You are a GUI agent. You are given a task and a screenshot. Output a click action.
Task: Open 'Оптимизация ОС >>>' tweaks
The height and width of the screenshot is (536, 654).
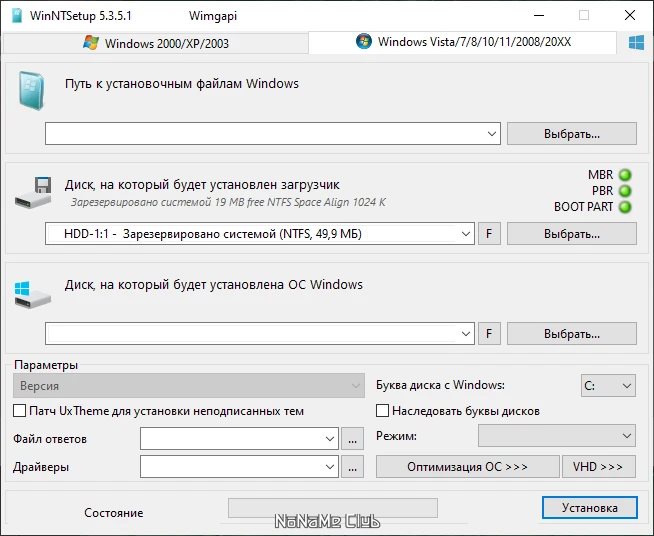click(x=468, y=466)
